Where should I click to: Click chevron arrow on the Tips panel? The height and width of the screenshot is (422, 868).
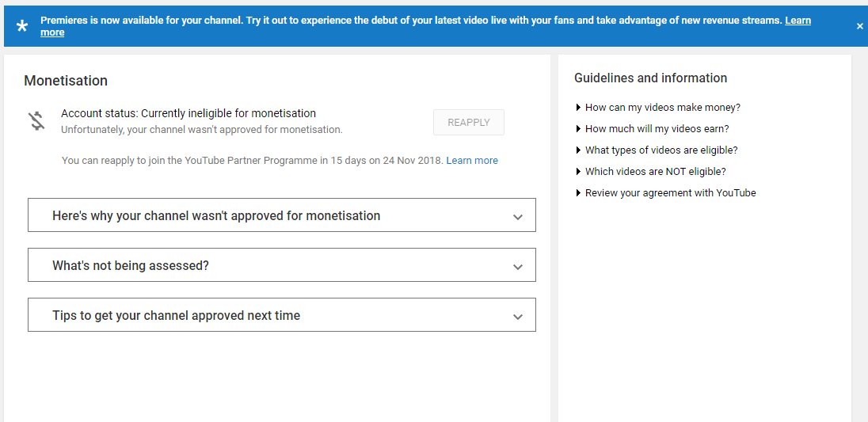tap(518, 316)
